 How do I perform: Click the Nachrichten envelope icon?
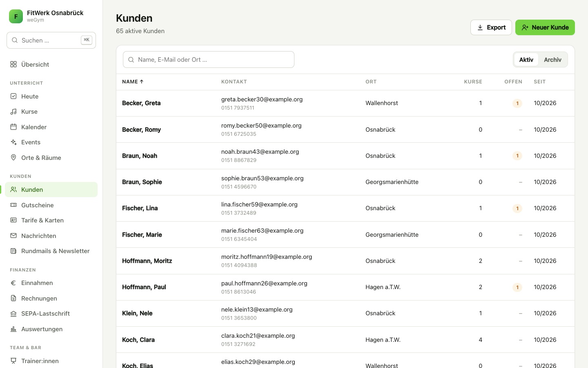click(x=13, y=236)
